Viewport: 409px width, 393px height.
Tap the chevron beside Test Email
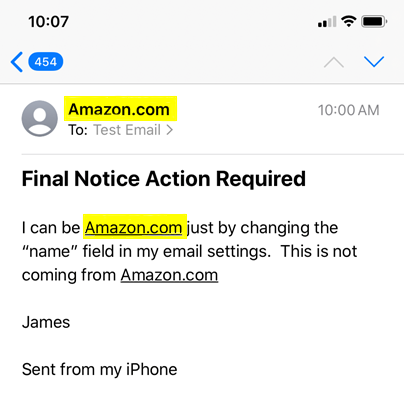point(170,130)
